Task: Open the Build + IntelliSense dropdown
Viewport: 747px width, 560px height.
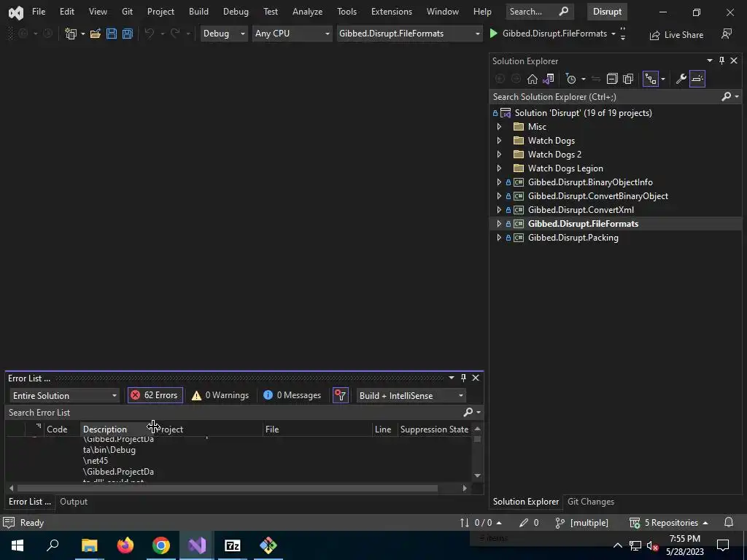Action: (411, 396)
